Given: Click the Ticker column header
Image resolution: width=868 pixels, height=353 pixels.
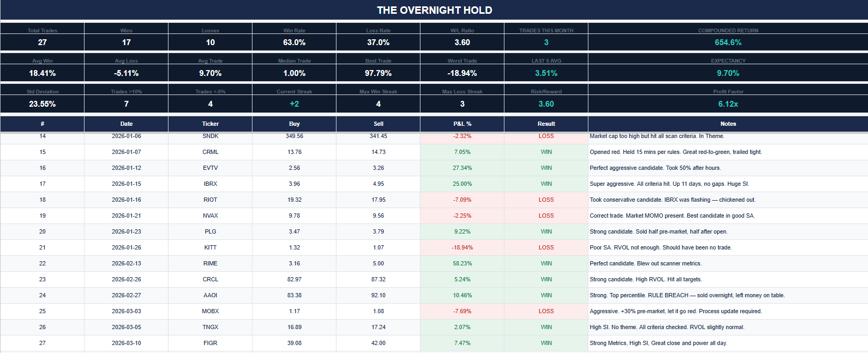Looking at the screenshot, I should tap(210, 124).
